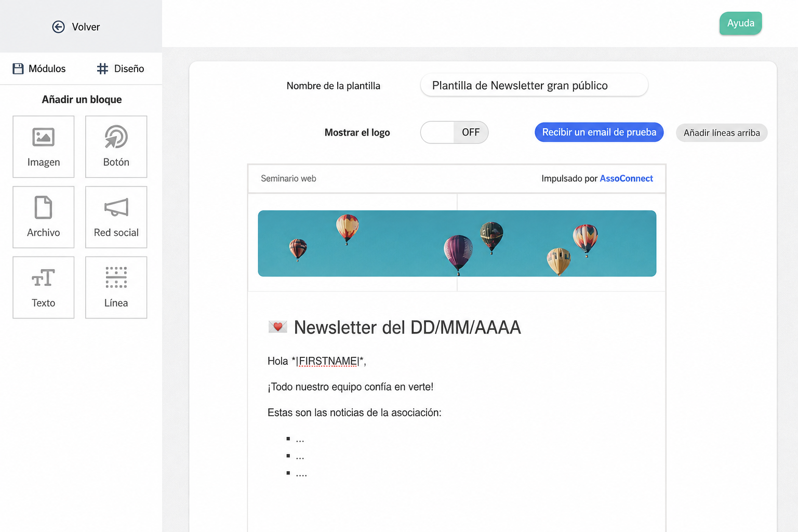The height and width of the screenshot is (532, 798).
Task: Click the Volver back arrow icon
Action: tap(59, 27)
